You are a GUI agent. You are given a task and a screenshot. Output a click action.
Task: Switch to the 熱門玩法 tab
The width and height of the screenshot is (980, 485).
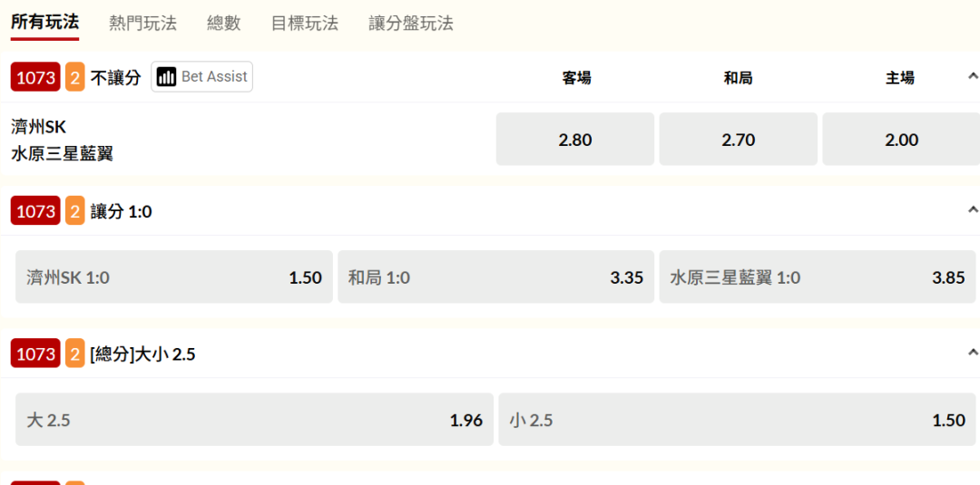142,24
